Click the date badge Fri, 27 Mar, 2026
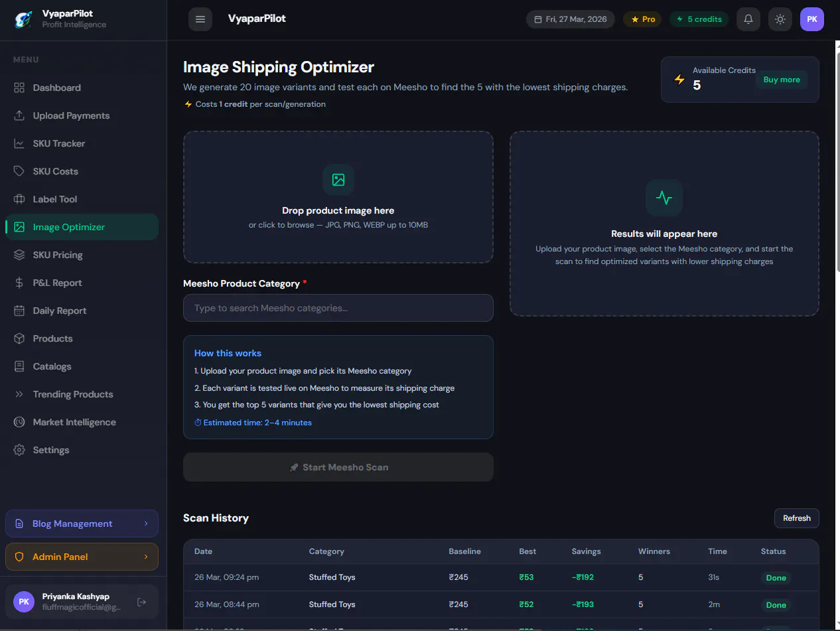Image resolution: width=840 pixels, height=631 pixels. [x=571, y=19]
